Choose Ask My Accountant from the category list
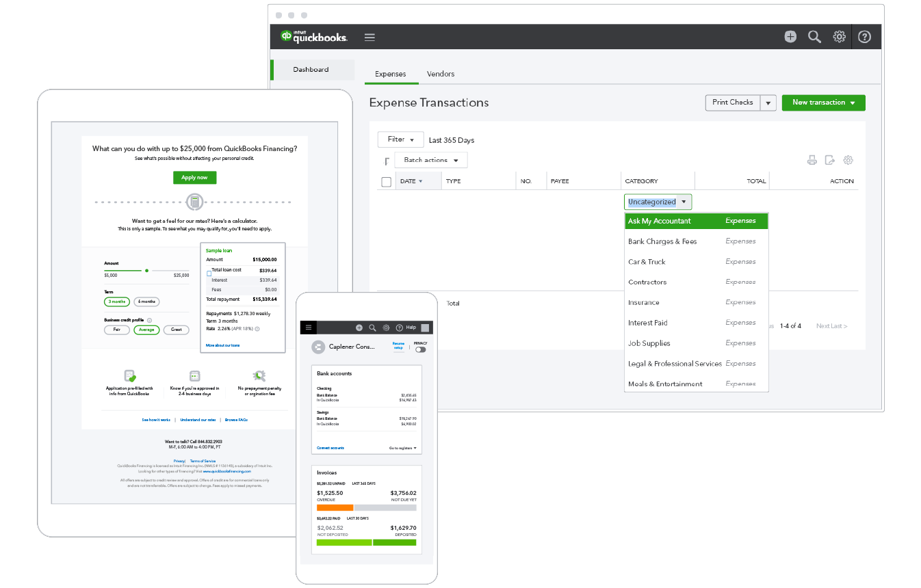 [x=697, y=221]
